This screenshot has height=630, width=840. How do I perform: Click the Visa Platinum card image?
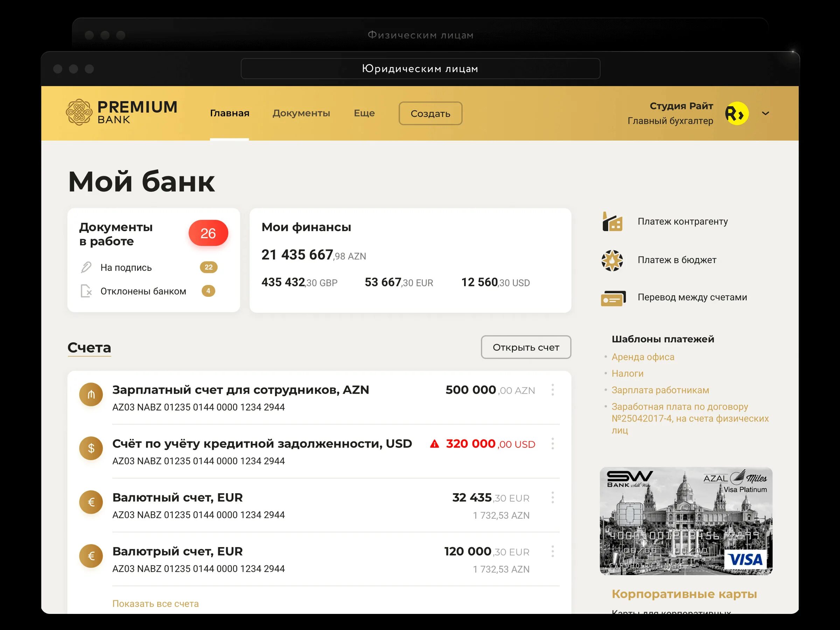click(x=686, y=521)
